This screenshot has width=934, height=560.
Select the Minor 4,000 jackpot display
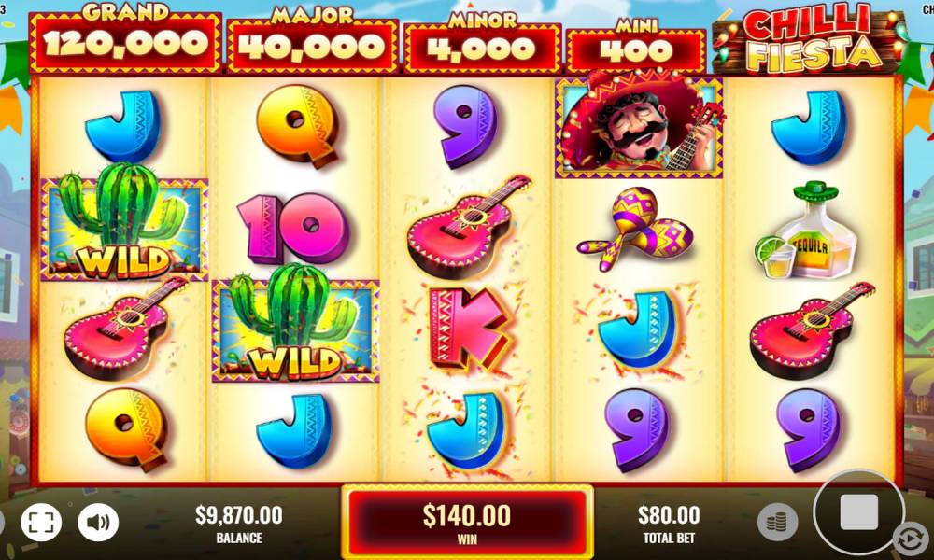pyautogui.click(x=483, y=44)
